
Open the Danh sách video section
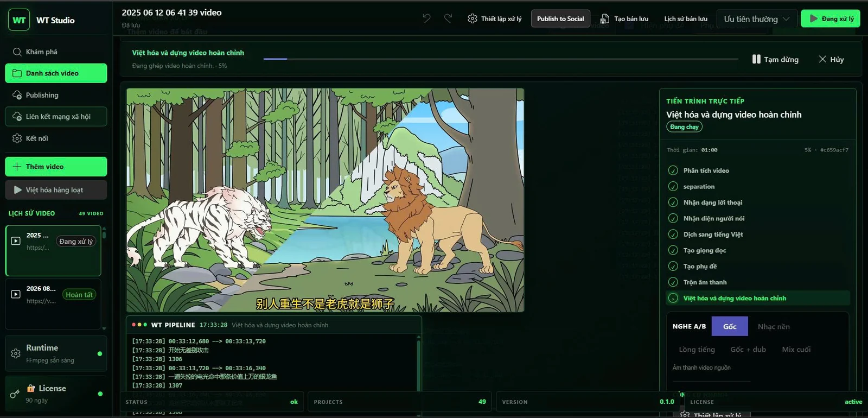[x=56, y=73]
